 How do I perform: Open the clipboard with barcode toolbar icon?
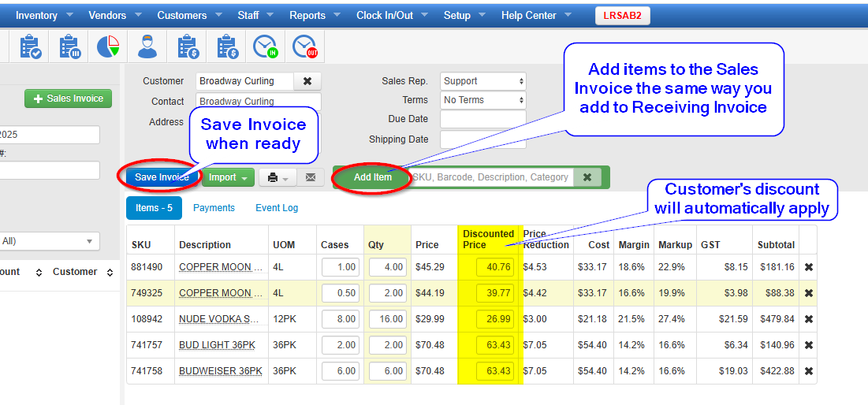69,47
